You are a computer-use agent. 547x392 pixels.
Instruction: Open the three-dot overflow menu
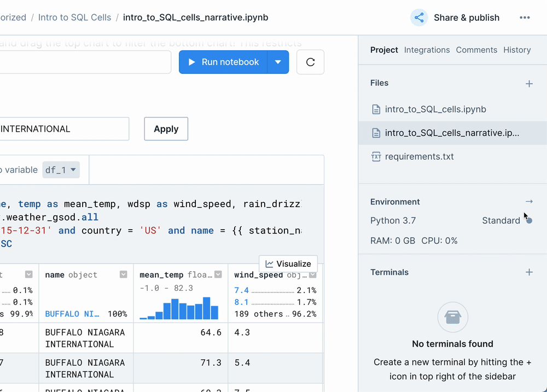point(524,17)
